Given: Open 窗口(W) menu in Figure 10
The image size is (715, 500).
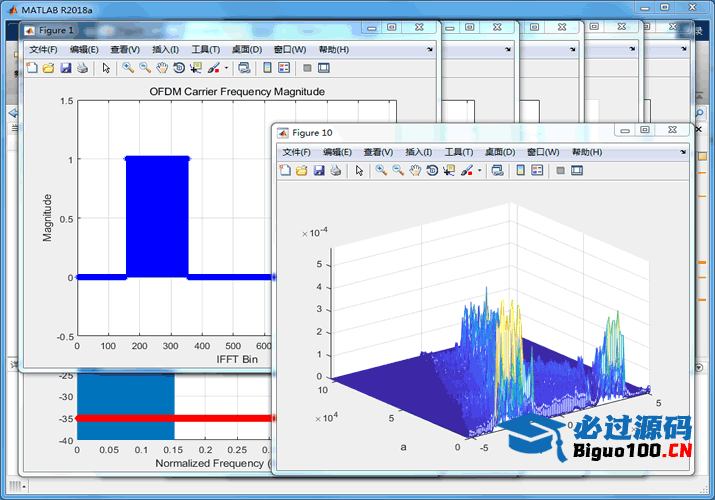Looking at the screenshot, I should (x=543, y=152).
